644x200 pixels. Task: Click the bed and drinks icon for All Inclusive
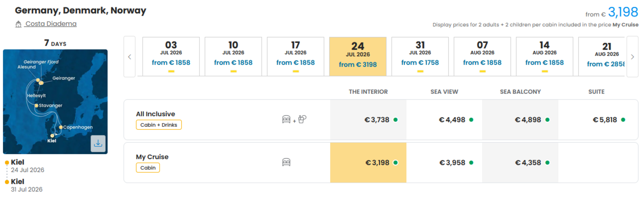(x=294, y=119)
